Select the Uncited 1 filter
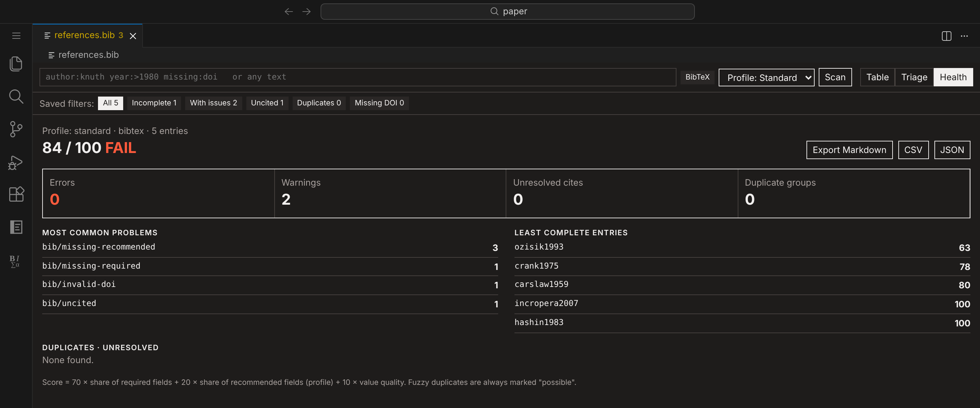This screenshot has height=408, width=980. [267, 103]
